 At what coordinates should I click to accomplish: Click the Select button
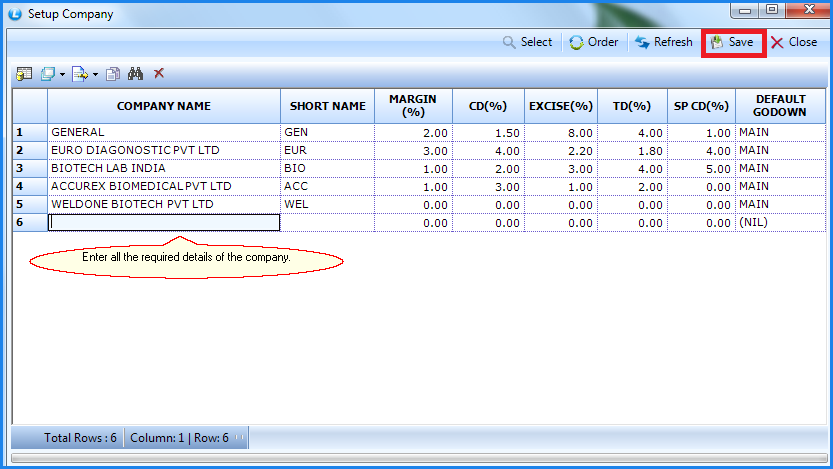pos(528,42)
